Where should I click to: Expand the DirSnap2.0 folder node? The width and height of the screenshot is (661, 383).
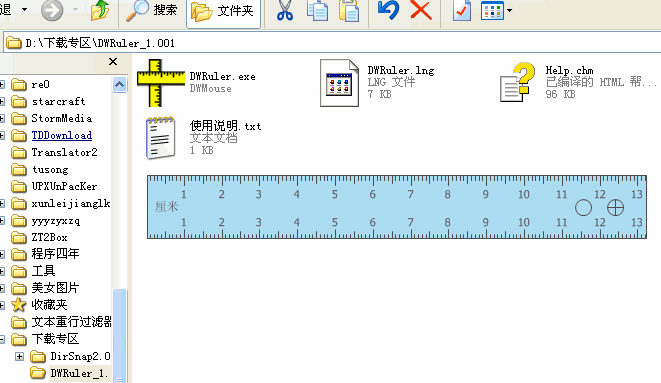pos(19,356)
